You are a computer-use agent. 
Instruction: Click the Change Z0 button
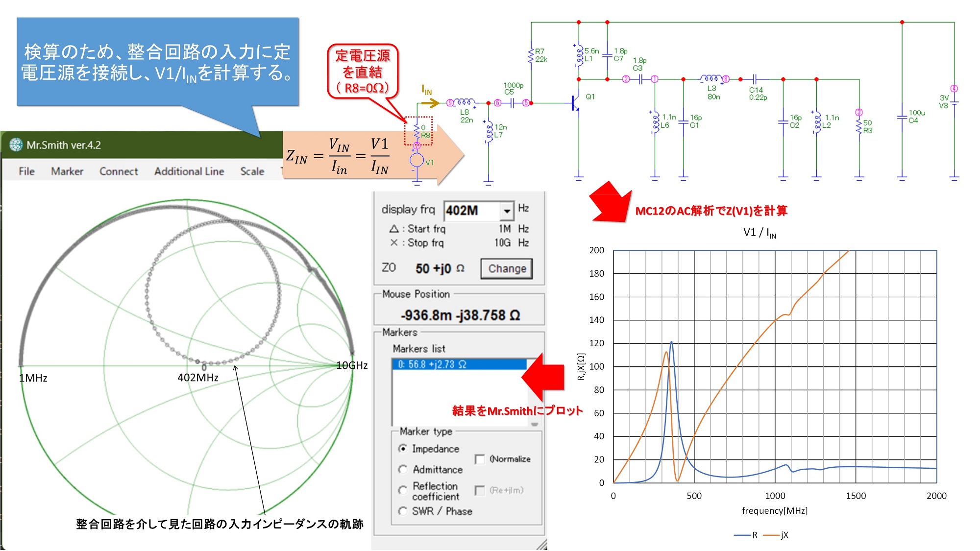coord(507,268)
